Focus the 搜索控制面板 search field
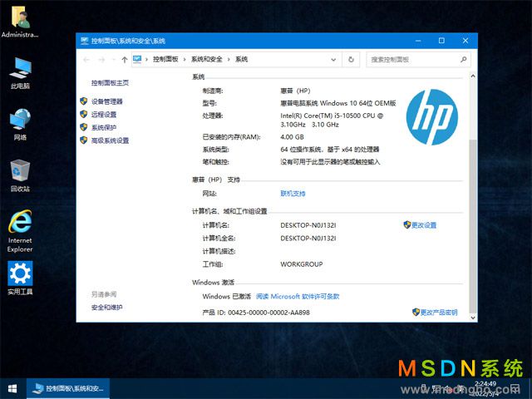Screen dimensions: 532x399 (418, 59)
